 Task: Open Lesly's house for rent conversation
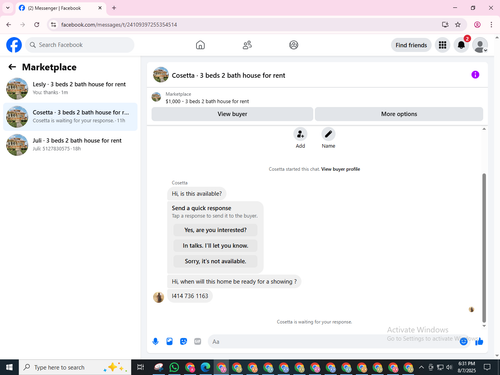70,89
